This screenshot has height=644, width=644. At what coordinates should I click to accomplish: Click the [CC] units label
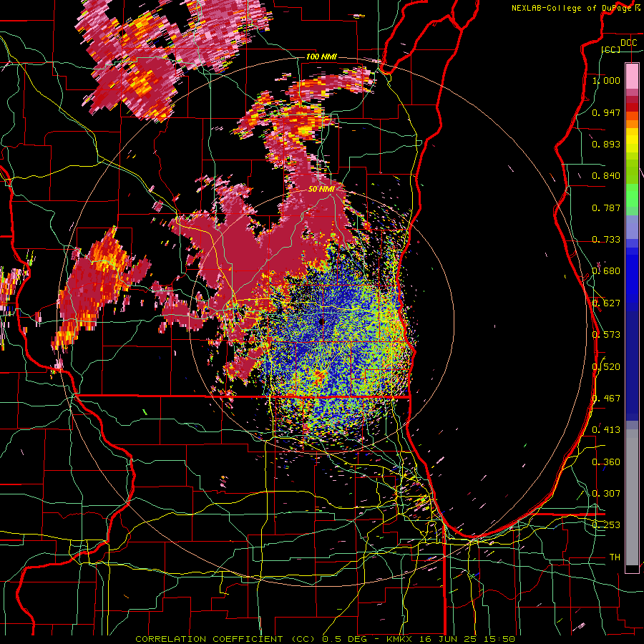(611, 49)
